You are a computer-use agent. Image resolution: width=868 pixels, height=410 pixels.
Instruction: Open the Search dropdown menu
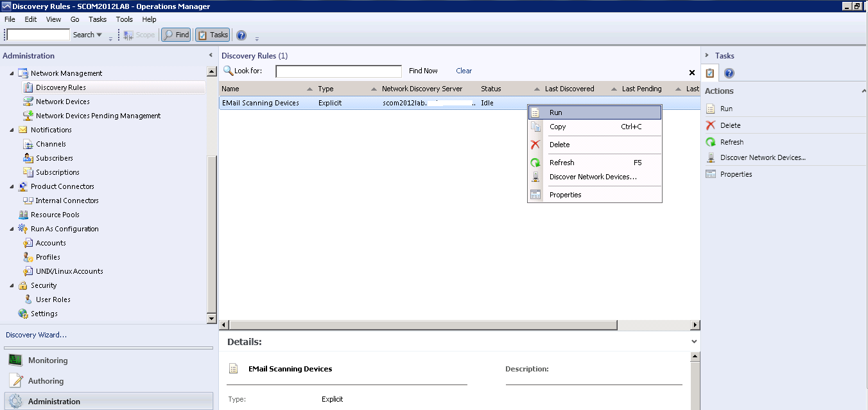tap(87, 34)
